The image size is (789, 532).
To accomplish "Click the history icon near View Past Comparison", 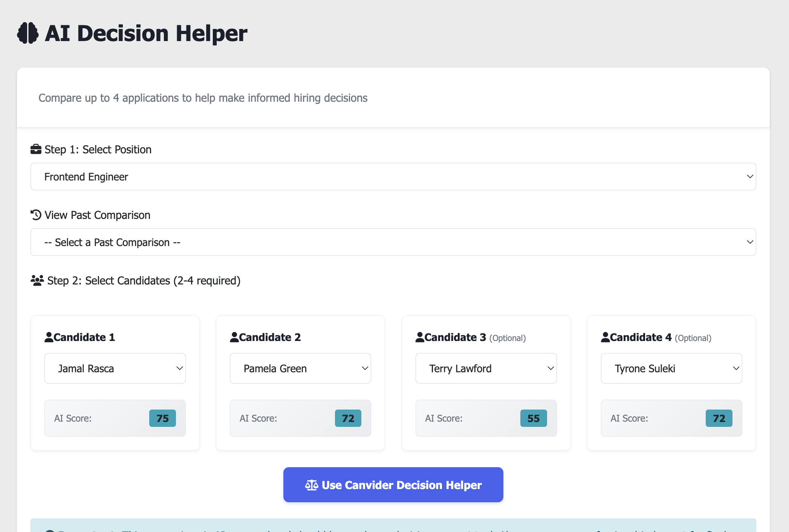I will pyautogui.click(x=35, y=215).
